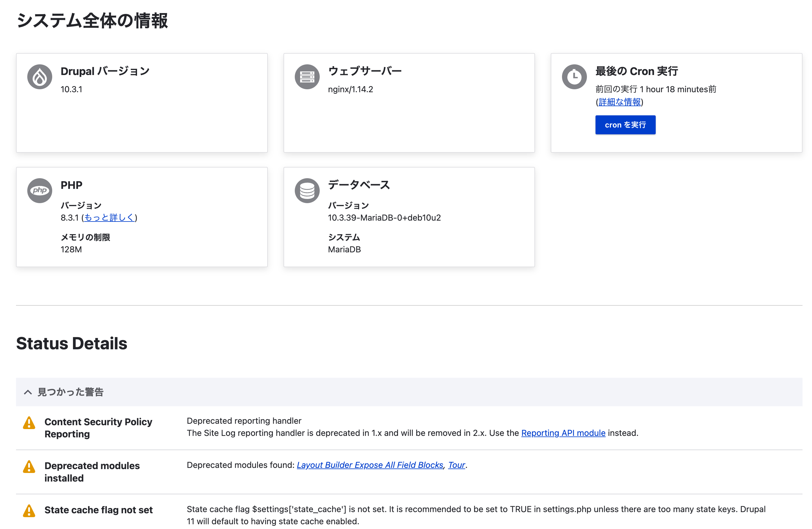Click the State cache flag not set label
Viewport: 812px width, 529px height.
[98, 510]
